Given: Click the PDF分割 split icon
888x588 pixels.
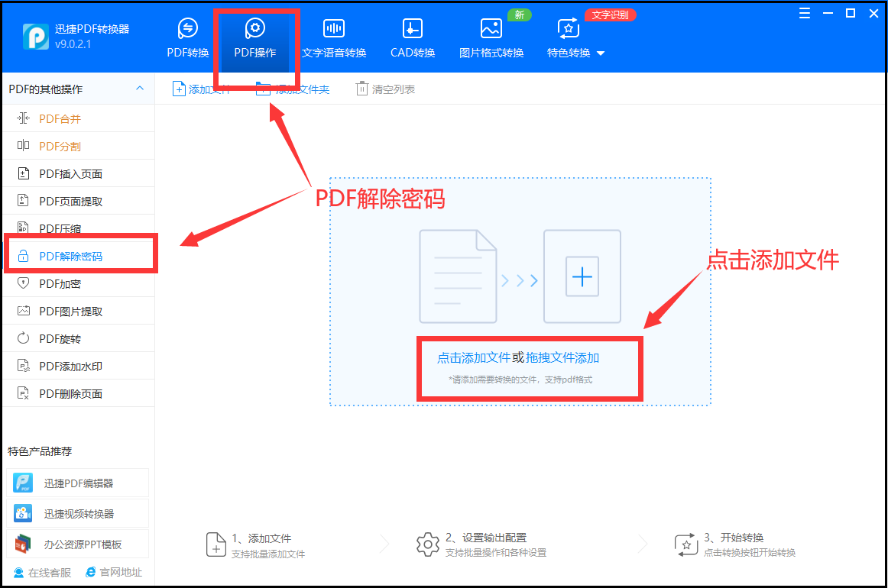Looking at the screenshot, I should [23, 145].
